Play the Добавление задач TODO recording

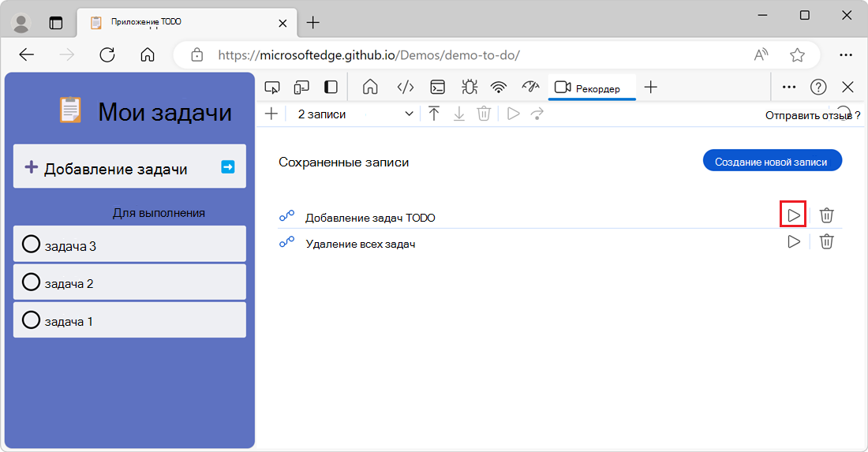(793, 215)
